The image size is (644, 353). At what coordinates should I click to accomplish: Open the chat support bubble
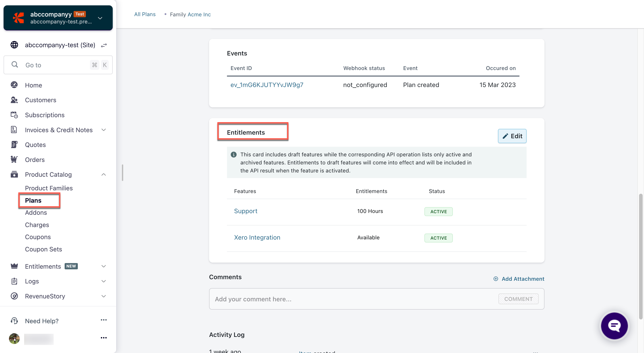(614, 325)
